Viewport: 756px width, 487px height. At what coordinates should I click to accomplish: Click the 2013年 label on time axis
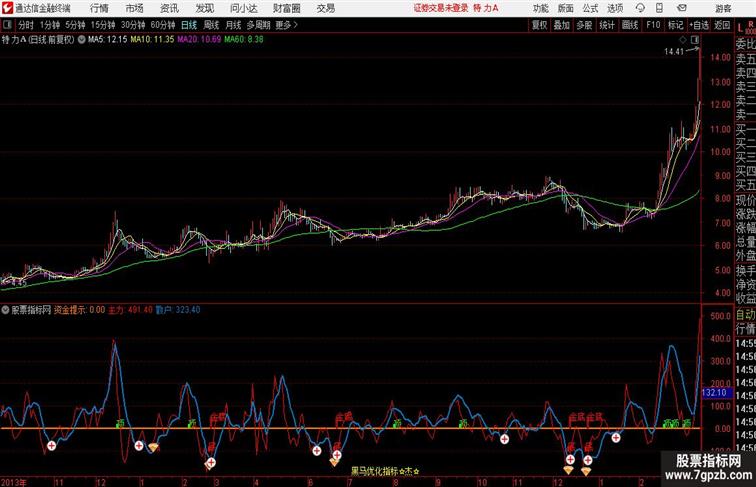(x=14, y=482)
